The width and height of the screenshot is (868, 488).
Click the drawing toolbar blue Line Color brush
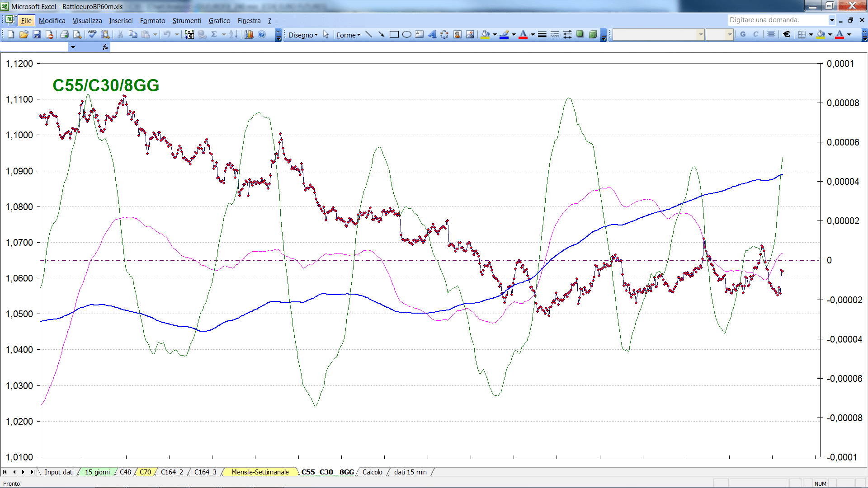coord(505,35)
